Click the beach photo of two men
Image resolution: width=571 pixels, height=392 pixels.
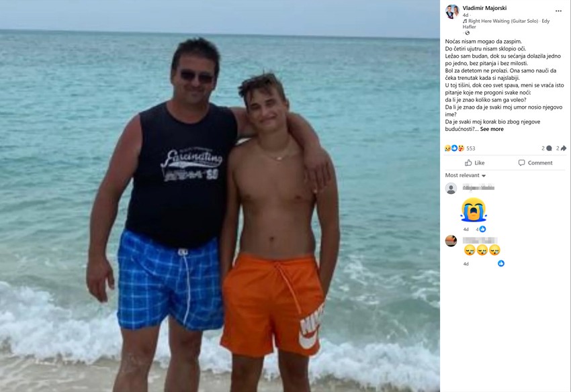point(220,196)
